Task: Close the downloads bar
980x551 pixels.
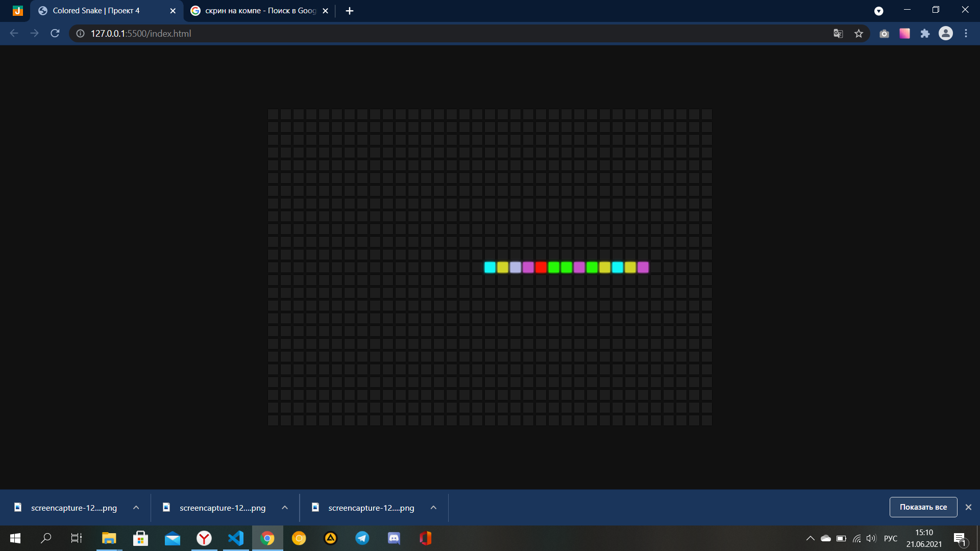Action: click(x=968, y=507)
